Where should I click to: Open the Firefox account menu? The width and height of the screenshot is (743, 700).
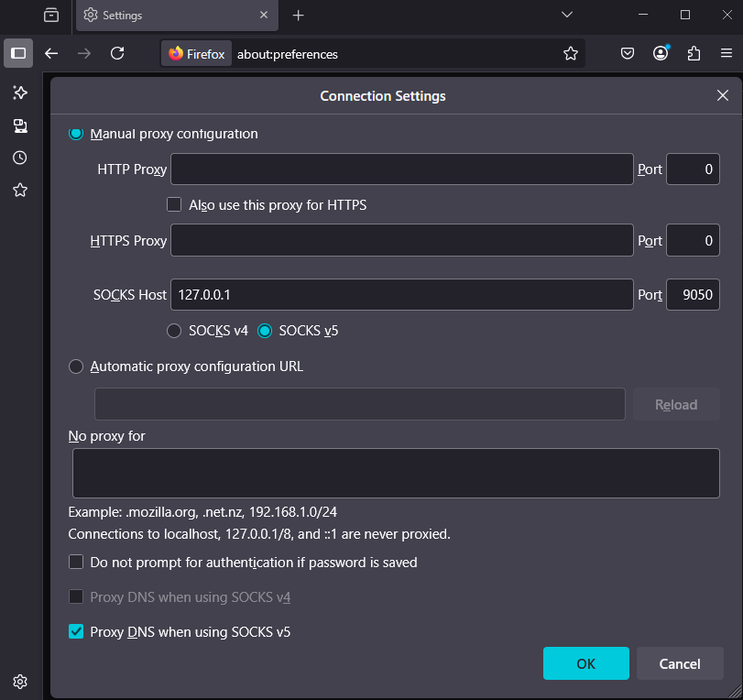[x=661, y=53]
